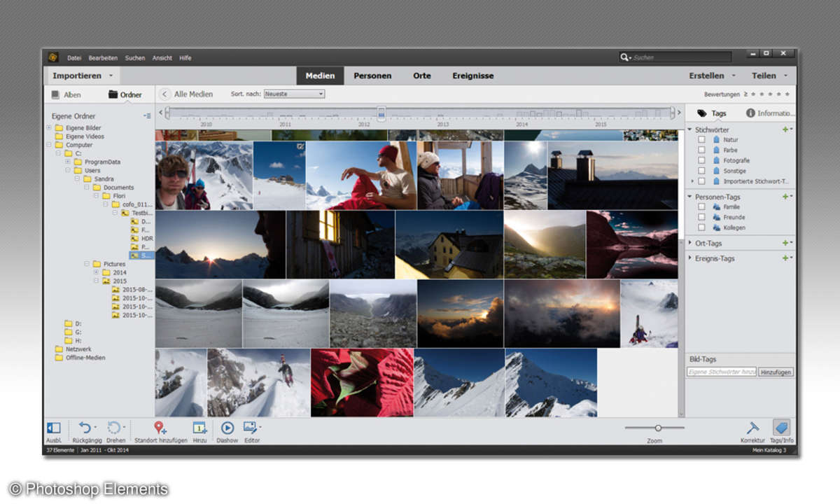
Task: Open the Importieren dropdown arrow
Action: (x=111, y=76)
